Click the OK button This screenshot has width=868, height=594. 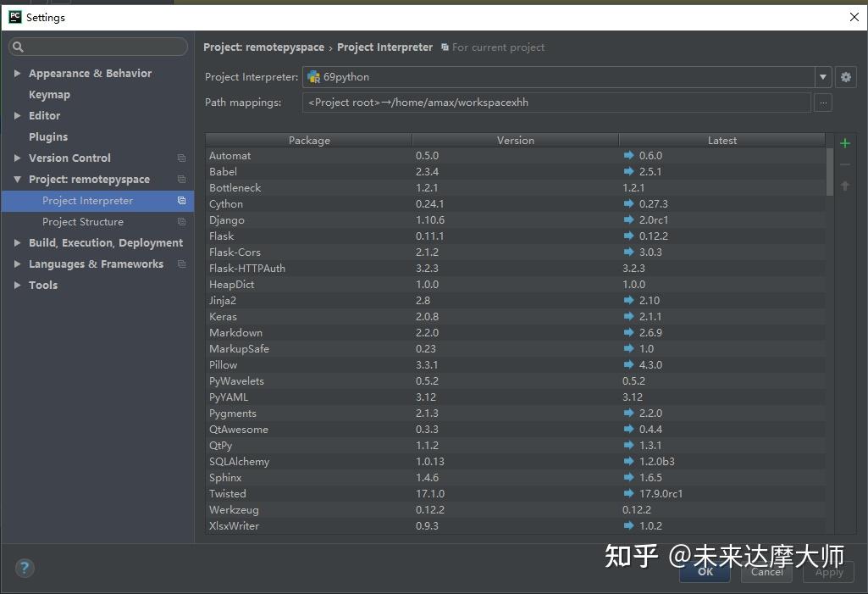tap(705, 572)
